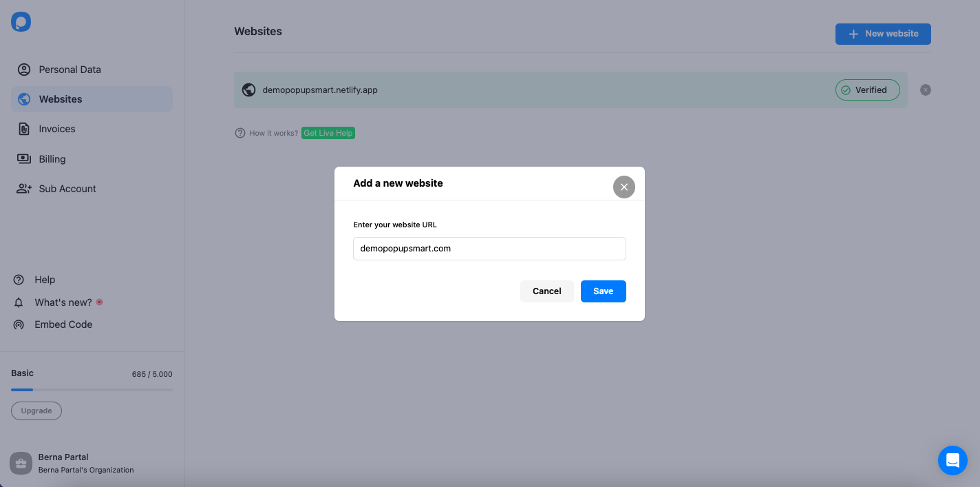Save the new website URL
This screenshot has width=980, height=487.
604,291
